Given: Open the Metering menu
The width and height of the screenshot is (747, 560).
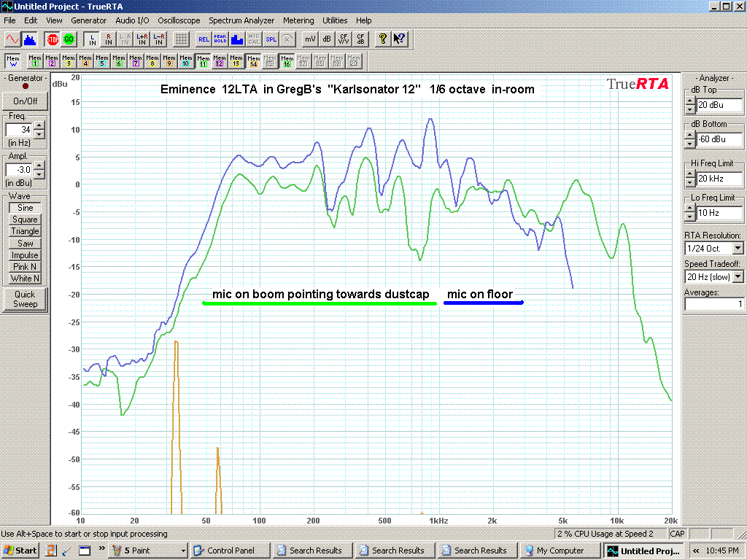Looking at the screenshot, I should tap(298, 20).
